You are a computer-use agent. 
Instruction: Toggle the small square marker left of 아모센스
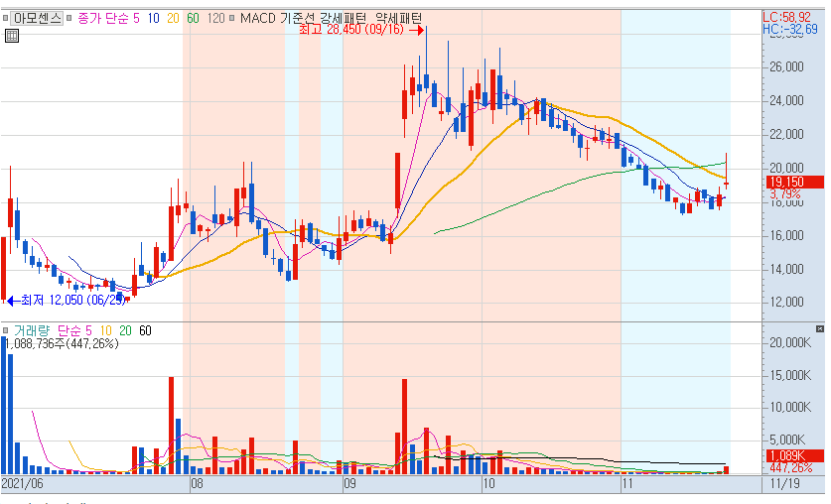5,19
